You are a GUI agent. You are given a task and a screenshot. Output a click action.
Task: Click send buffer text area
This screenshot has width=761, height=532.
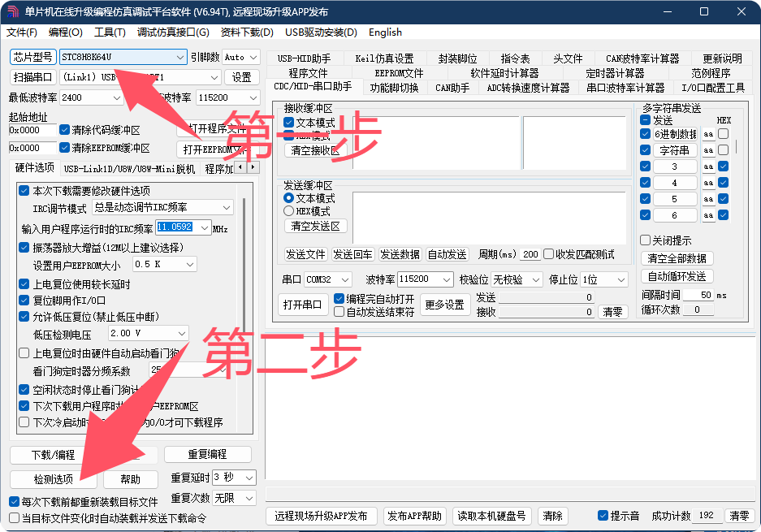(489, 218)
